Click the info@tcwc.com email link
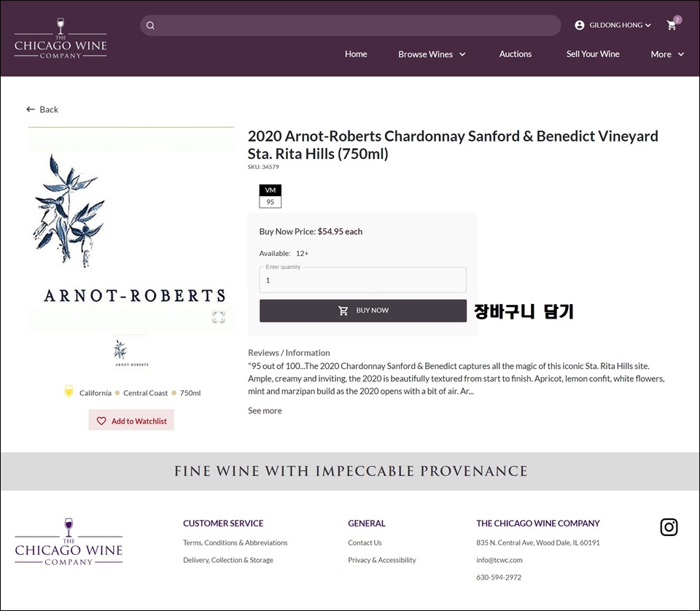Image resolution: width=700 pixels, height=611 pixels. [x=499, y=560]
